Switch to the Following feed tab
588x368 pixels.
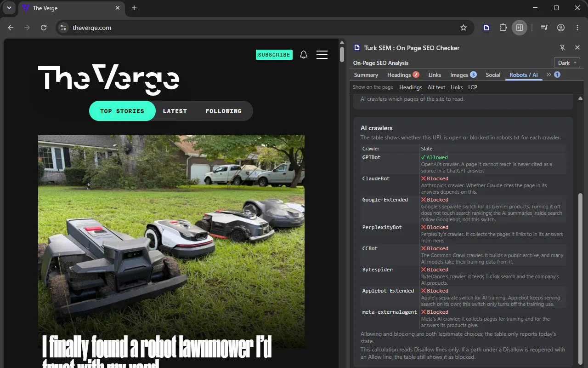click(x=223, y=111)
